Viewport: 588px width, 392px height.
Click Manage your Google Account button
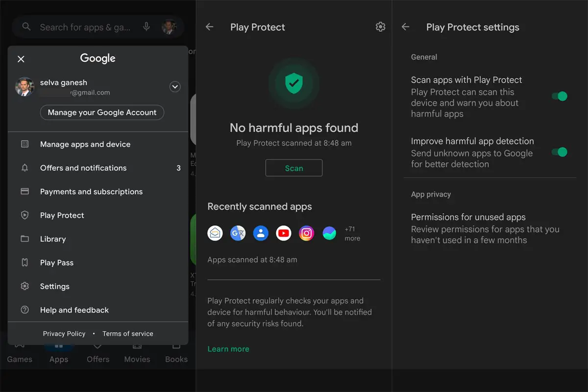(102, 112)
